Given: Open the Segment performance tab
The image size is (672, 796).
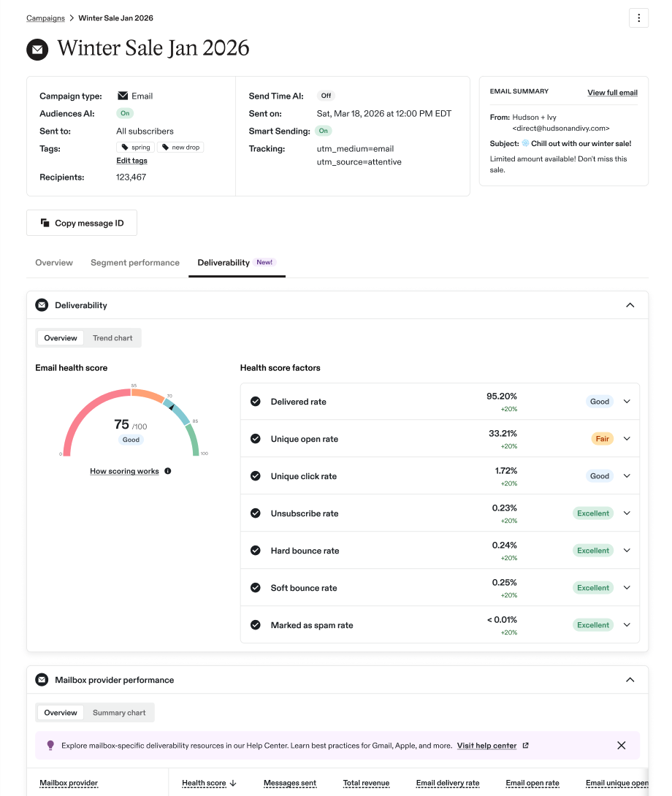Looking at the screenshot, I should coord(135,262).
